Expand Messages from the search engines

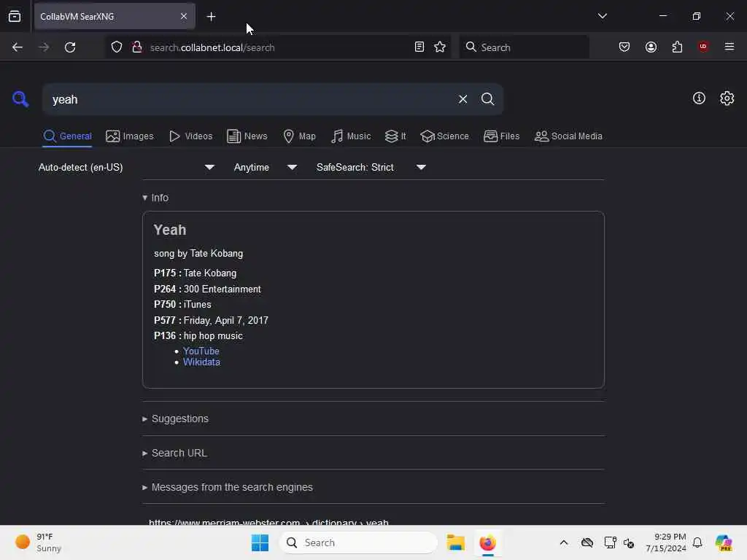coord(228,487)
